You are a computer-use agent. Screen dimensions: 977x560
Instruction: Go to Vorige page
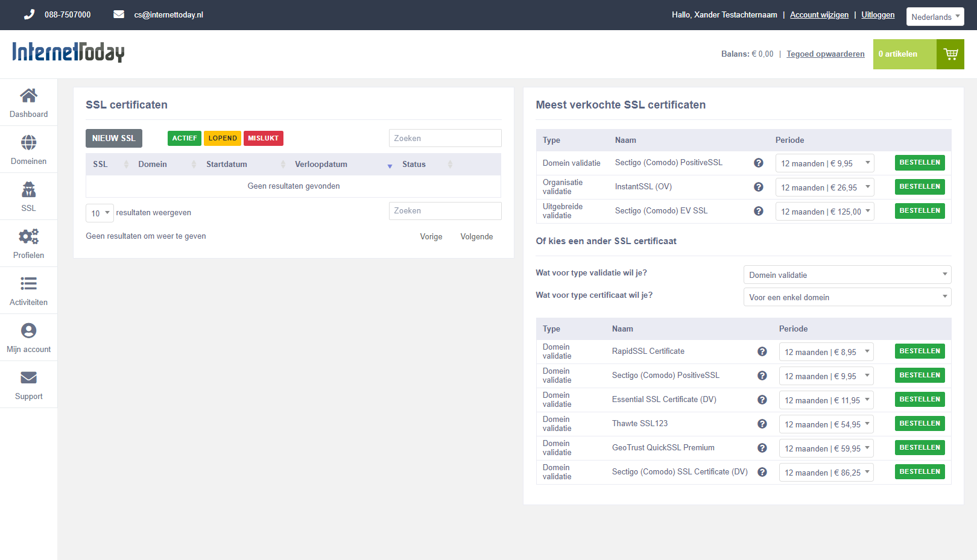point(431,236)
